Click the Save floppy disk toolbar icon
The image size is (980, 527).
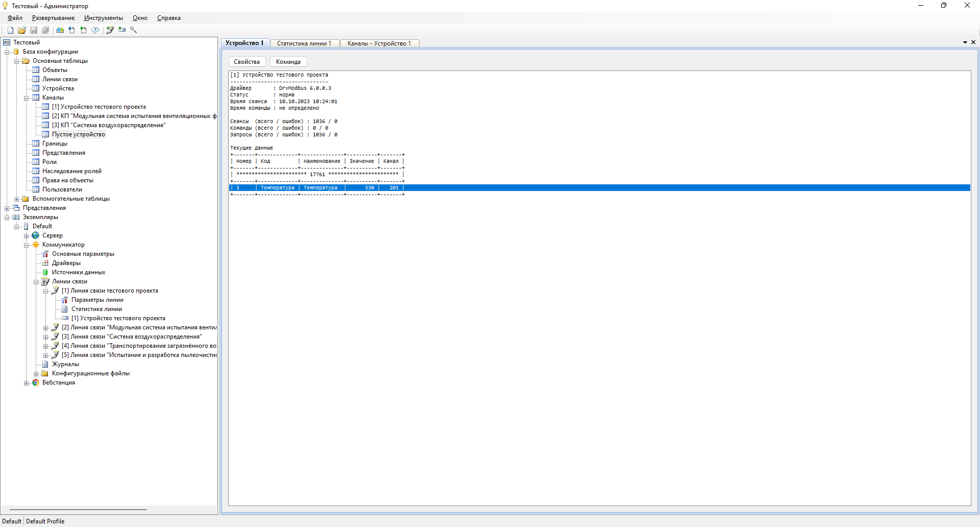coord(34,30)
